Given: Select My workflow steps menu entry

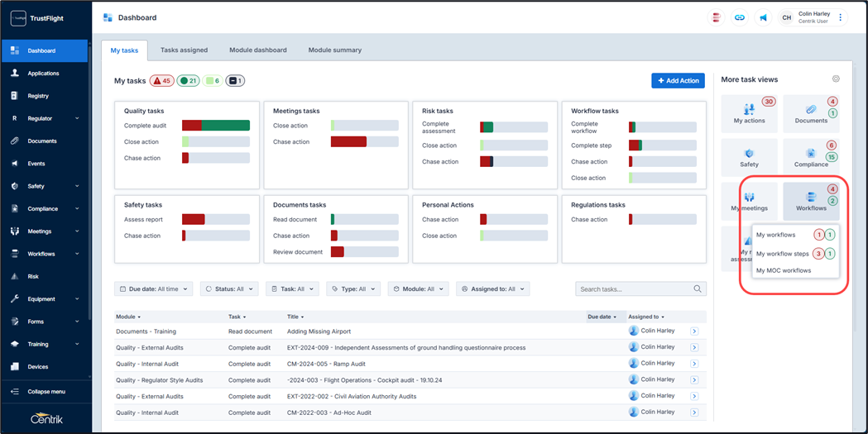Looking at the screenshot, I should [x=782, y=254].
